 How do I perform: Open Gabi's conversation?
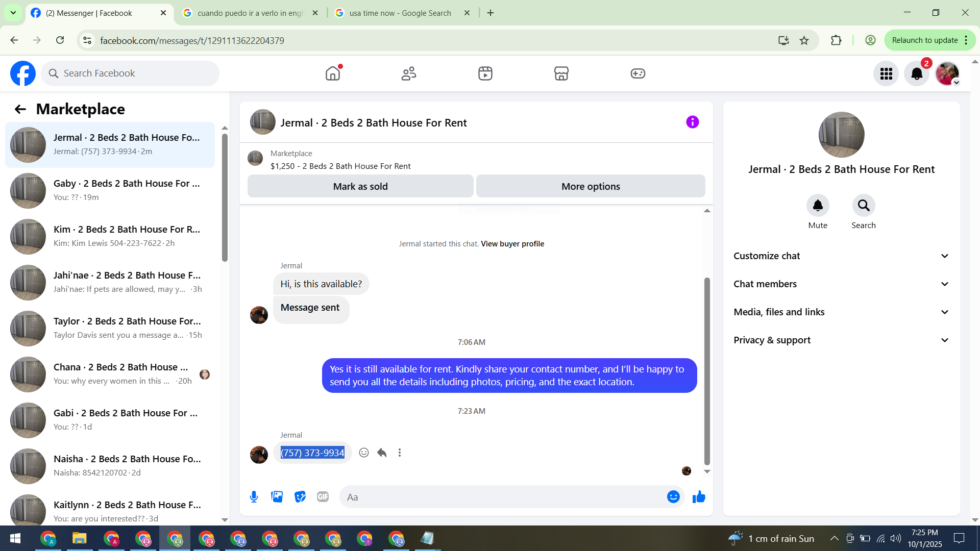[x=110, y=420]
